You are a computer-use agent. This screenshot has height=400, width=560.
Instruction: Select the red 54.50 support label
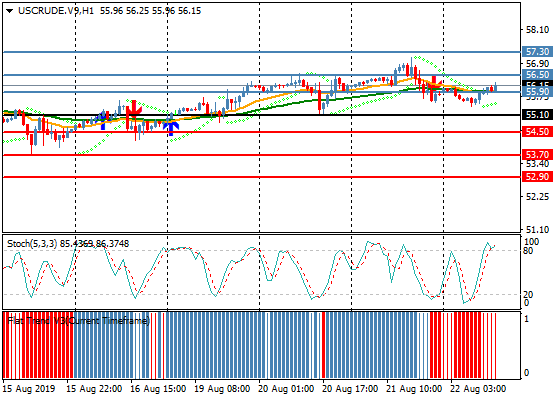(538, 132)
